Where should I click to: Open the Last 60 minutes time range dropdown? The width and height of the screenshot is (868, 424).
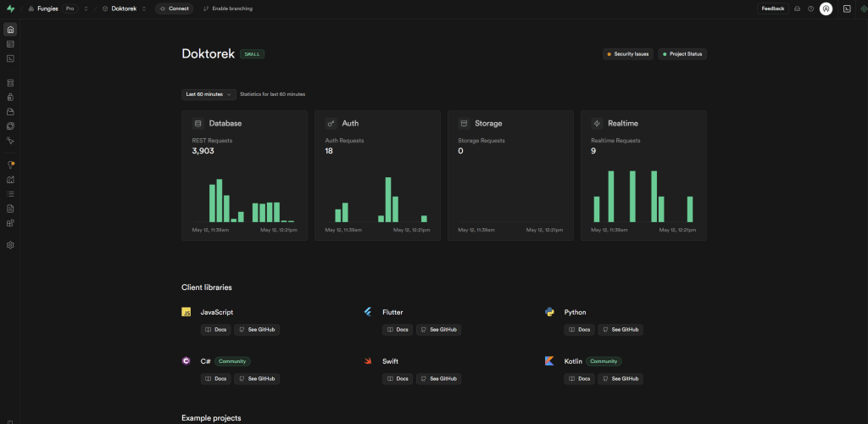pos(209,95)
